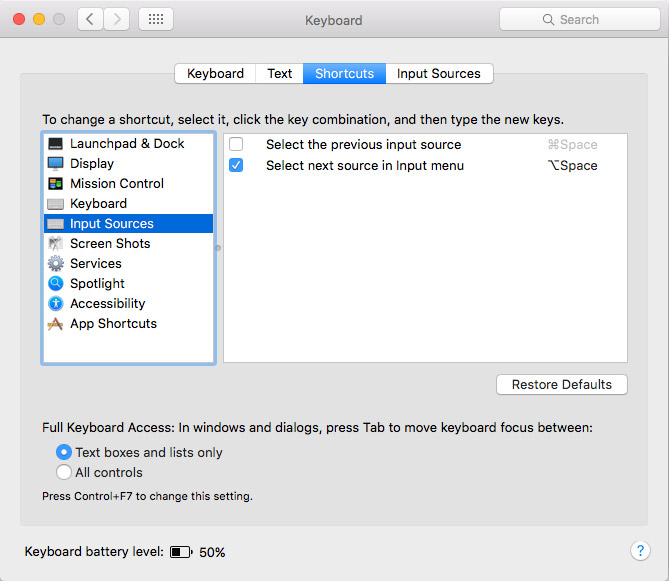Click the ⌘Space key combination

click(x=572, y=145)
